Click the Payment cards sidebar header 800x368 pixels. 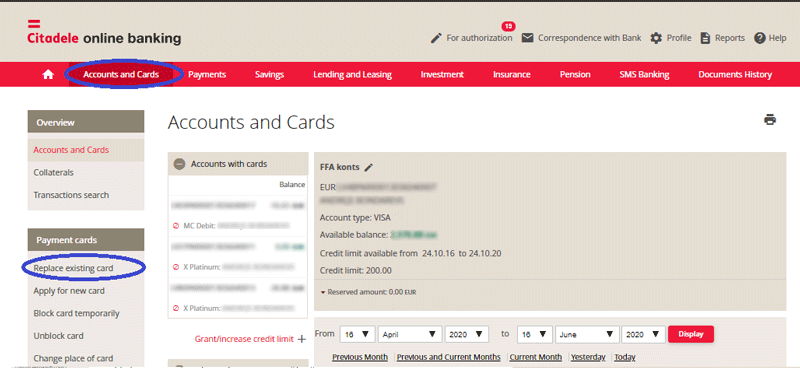tap(86, 240)
